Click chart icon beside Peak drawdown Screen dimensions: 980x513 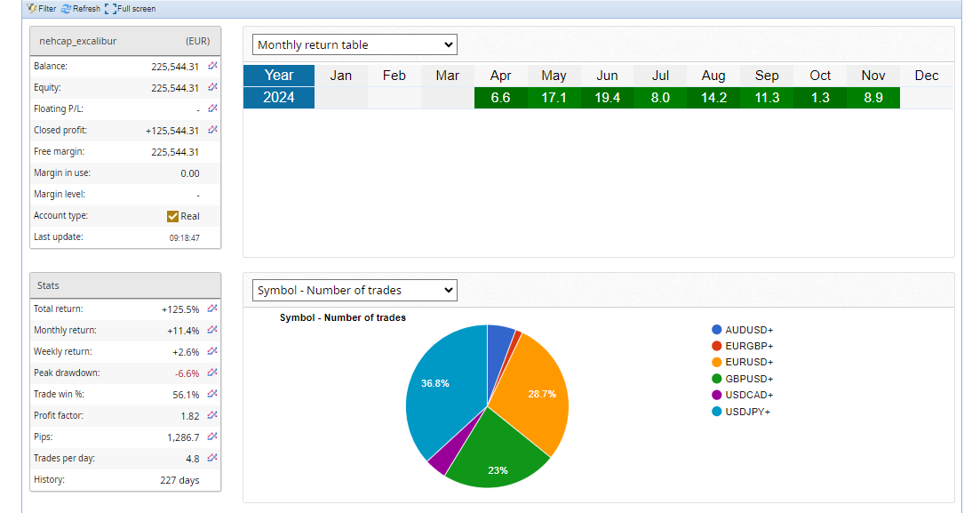pos(212,373)
